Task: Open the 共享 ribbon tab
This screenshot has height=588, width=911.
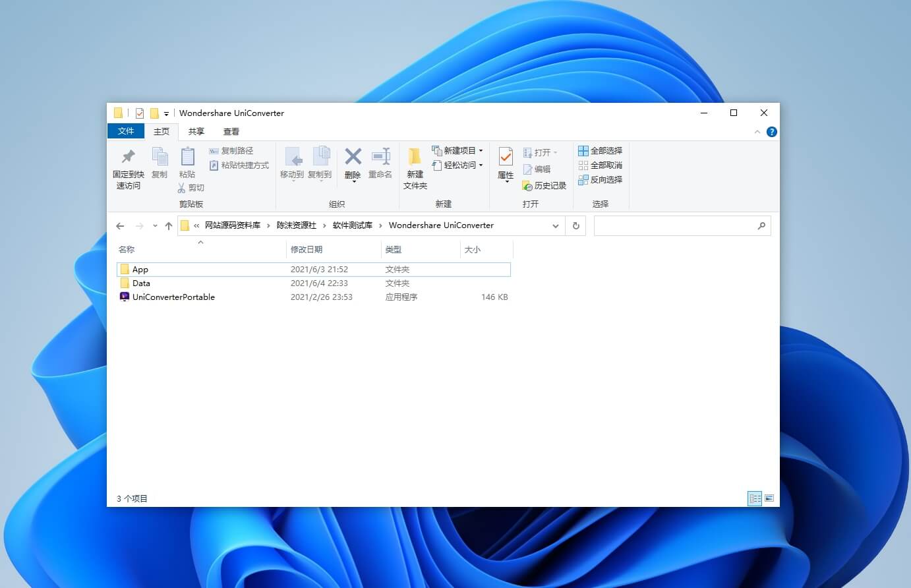Action: click(195, 131)
